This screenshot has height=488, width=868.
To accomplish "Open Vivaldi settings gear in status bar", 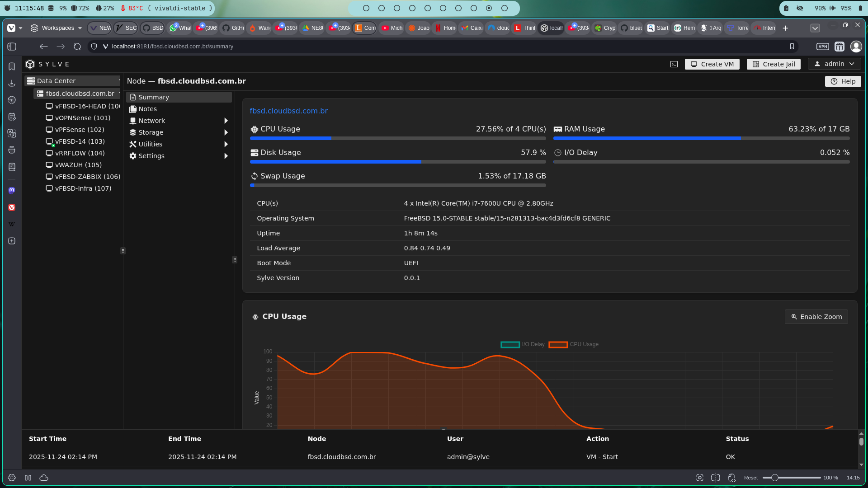I will [12, 478].
